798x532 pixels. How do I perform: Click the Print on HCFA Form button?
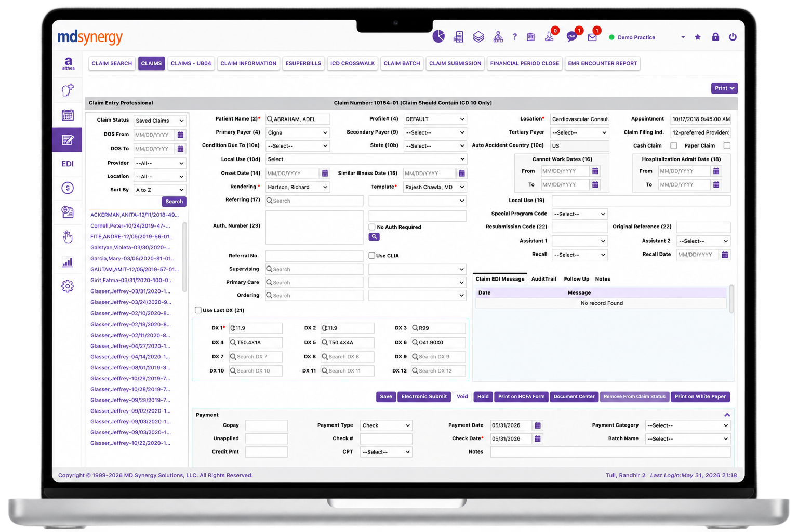tap(522, 397)
